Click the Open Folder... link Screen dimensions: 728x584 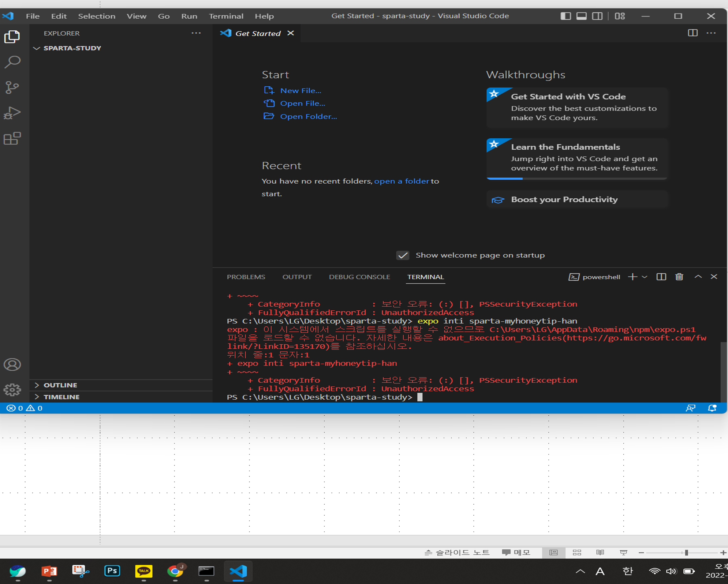(x=309, y=116)
